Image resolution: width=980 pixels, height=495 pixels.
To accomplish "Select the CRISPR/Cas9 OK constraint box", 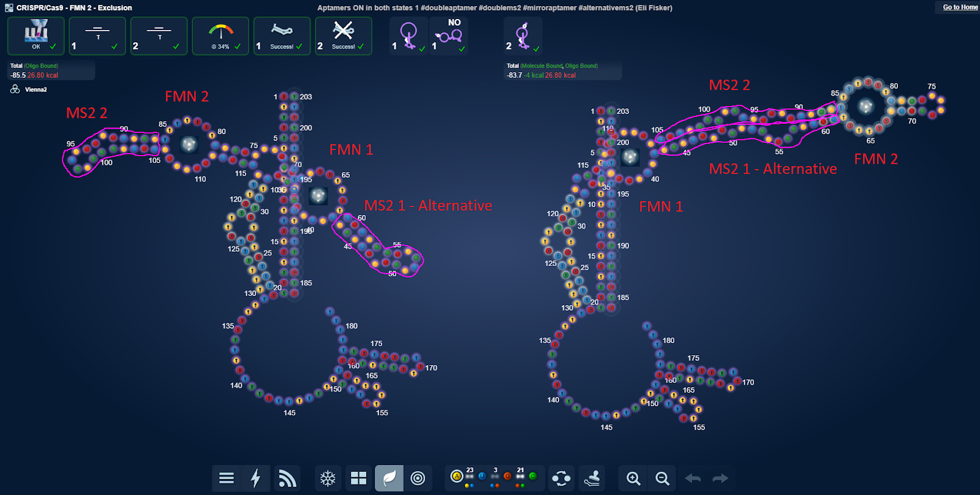I will [36, 36].
